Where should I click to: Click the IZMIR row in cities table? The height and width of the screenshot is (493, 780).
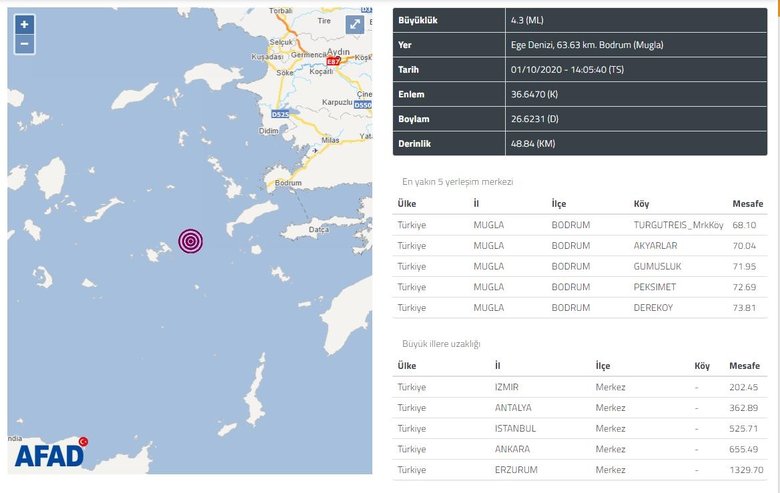point(580,387)
